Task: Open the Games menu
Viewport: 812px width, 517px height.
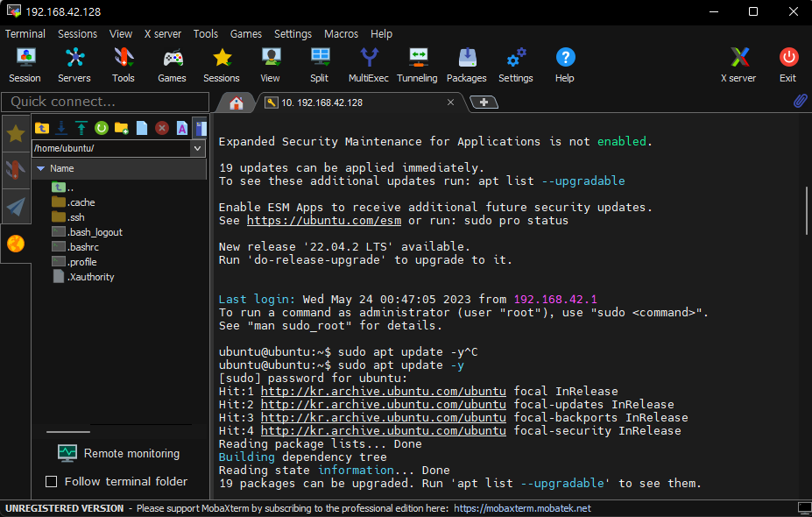Action: (x=246, y=33)
